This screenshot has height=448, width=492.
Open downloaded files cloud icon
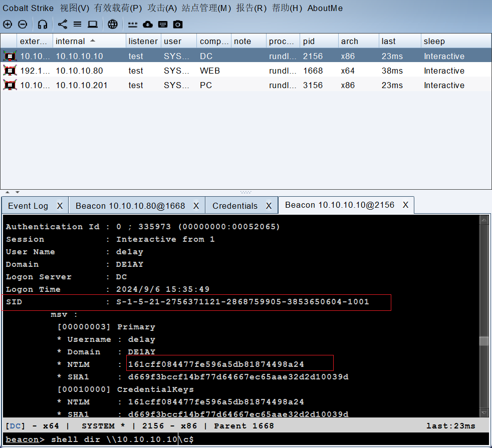pos(148,24)
